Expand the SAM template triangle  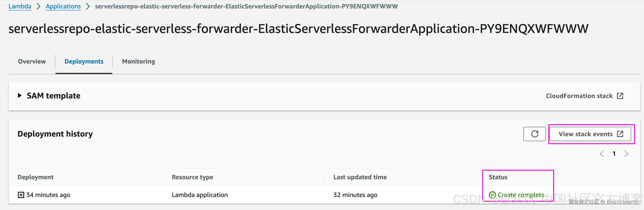[x=20, y=96]
